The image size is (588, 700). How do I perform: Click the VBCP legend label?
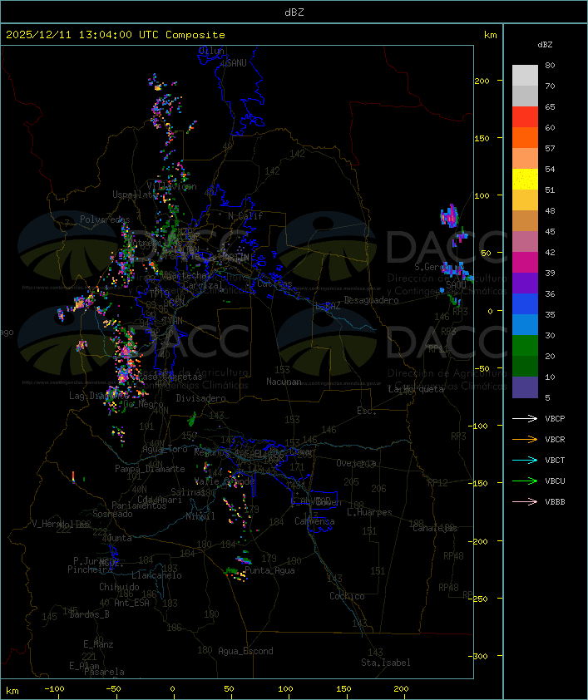[555, 419]
